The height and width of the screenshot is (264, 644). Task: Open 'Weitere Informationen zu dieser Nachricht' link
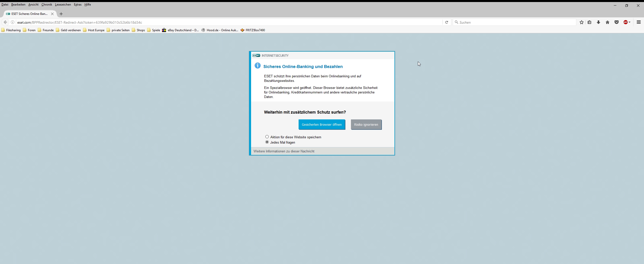click(284, 151)
